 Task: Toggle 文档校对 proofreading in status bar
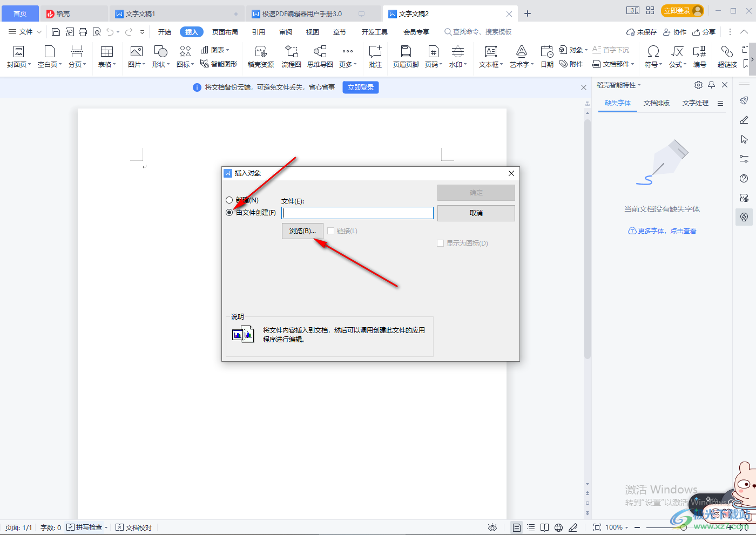point(134,527)
